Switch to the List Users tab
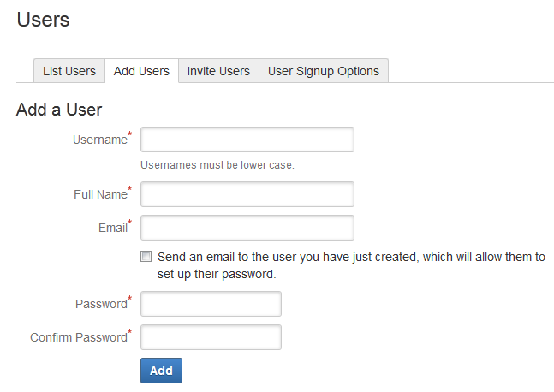The image size is (554, 392). pyautogui.click(x=69, y=71)
